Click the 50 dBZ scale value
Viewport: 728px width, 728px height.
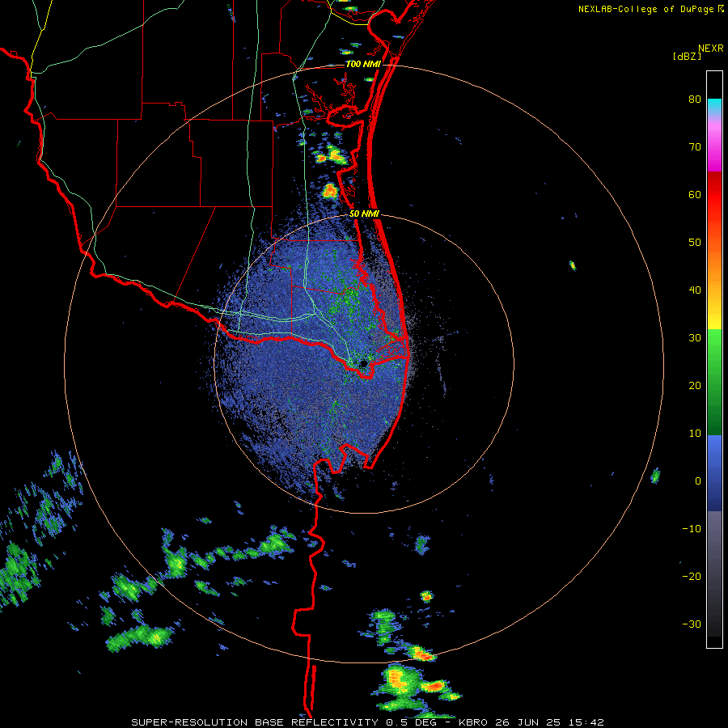[695, 243]
